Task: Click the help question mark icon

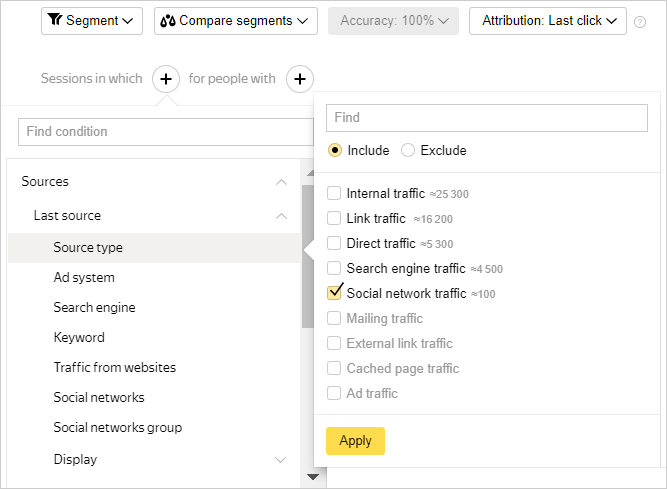Action: (x=640, y=21)
